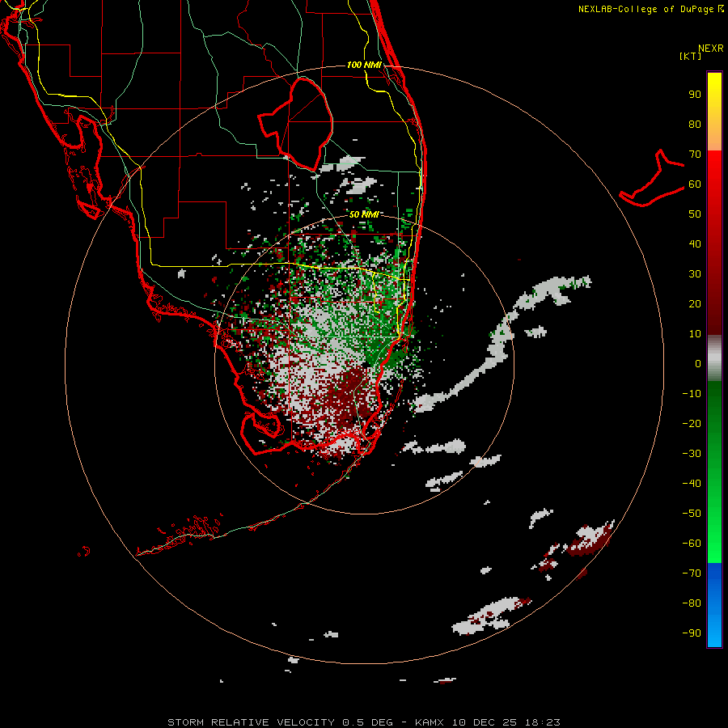Click the -70 value on the velocity scale
728x728 pixels.
tap(692, 574)
